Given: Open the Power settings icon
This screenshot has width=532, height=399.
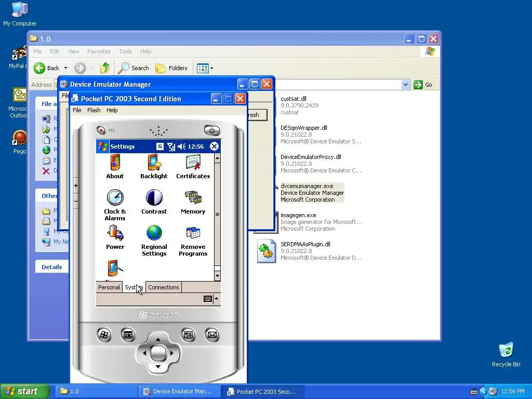Looking at the screenshot, I should click(x=115, y=237).
